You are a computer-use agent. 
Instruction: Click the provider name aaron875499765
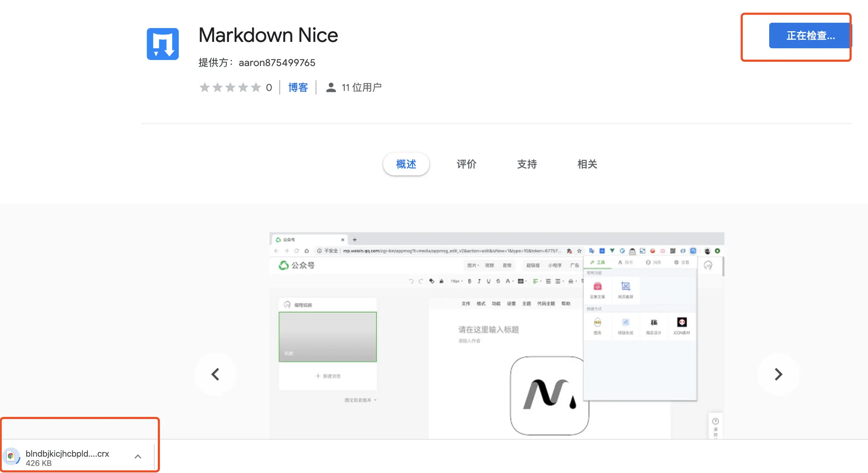point(277,62)
